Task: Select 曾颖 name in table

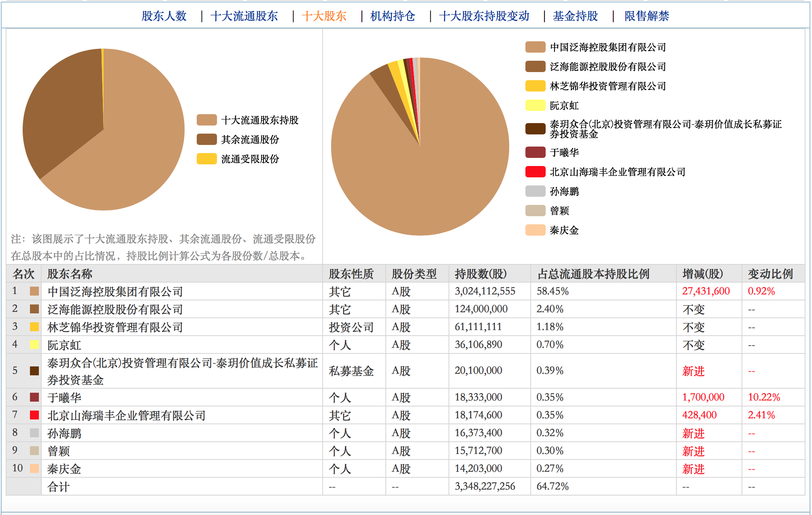Action: pos(58,451)
